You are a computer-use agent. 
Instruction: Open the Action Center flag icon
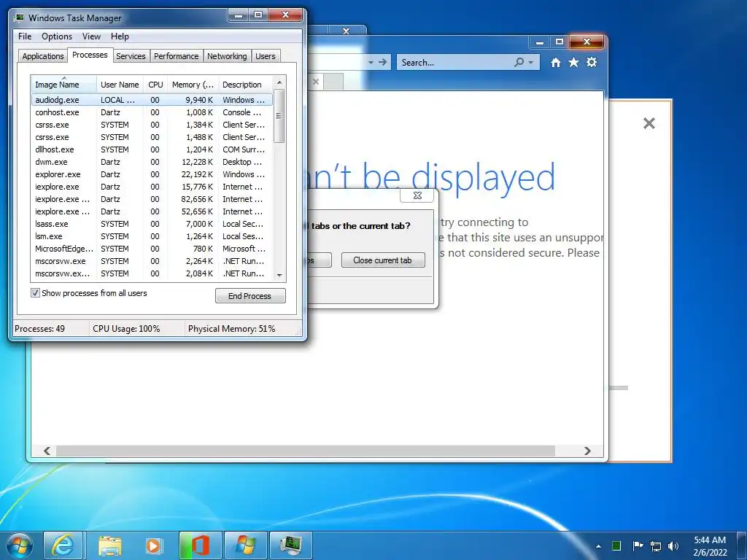point(638,545)
